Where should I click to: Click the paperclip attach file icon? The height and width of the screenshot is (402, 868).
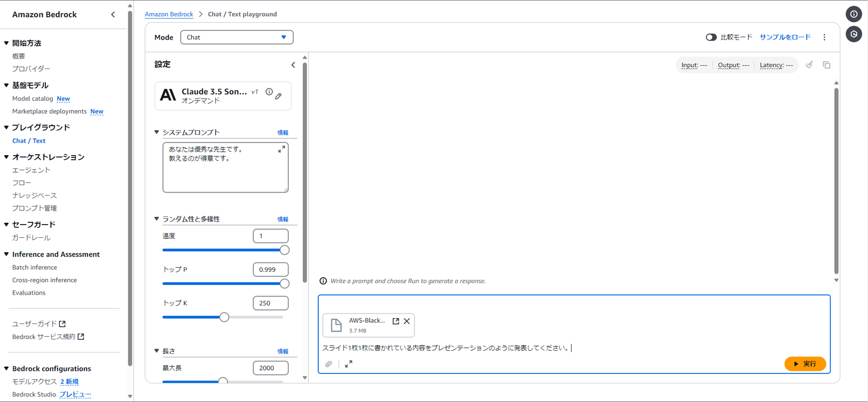coord(329,364)
